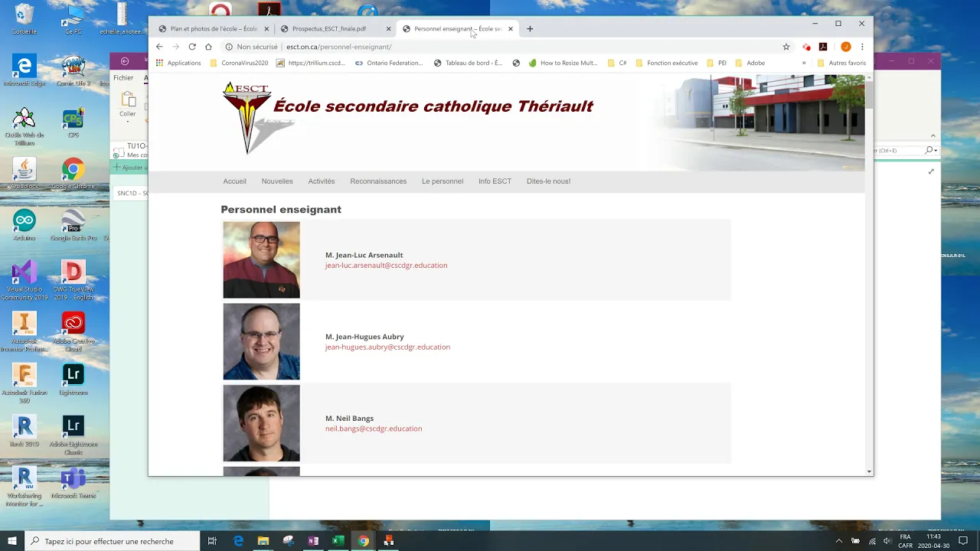The image size is (980, 551).
Task: Expand the bookmarks bar overflow chevron
Action: tap(804, 63)
